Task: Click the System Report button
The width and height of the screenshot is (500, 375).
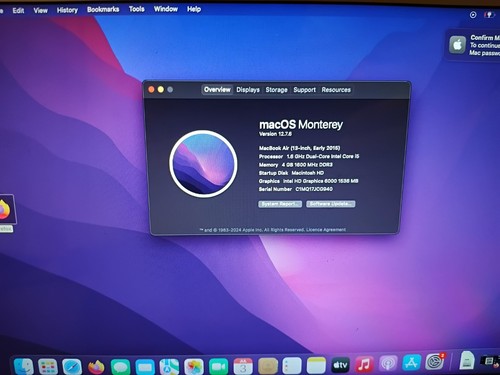Action: [x=280, y=204]
